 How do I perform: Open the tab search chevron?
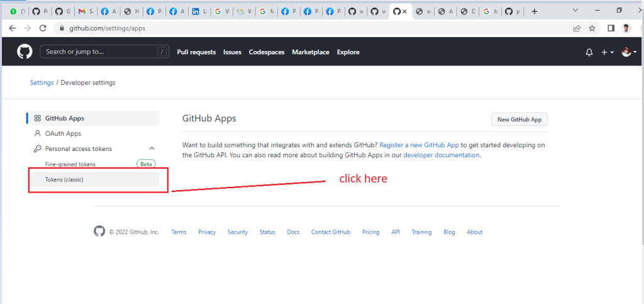point(576,11)
